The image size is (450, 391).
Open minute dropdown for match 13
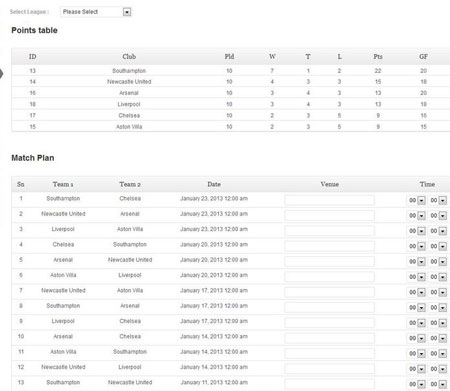[438, 384]
